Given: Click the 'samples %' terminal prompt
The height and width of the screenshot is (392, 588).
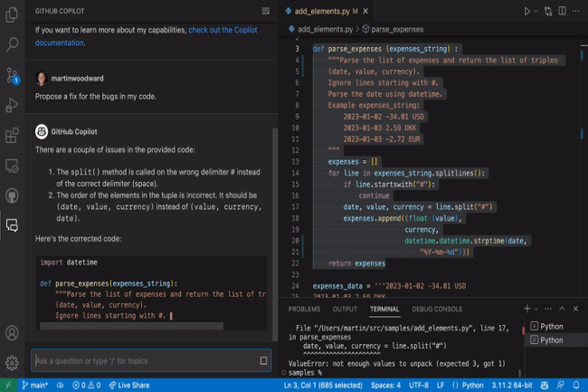Looking at the screenshot, I should [x=305, y=372].
